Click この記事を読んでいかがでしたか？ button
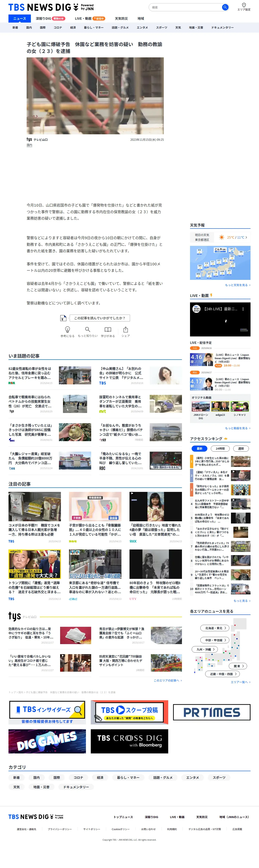259x868 pixels. coord(100,318)
